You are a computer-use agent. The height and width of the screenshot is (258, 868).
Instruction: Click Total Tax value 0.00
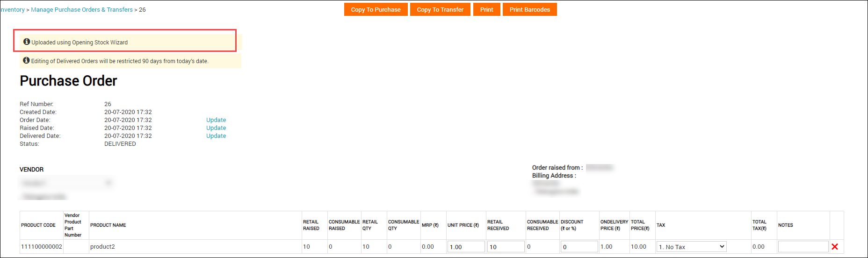pos(759,247)
